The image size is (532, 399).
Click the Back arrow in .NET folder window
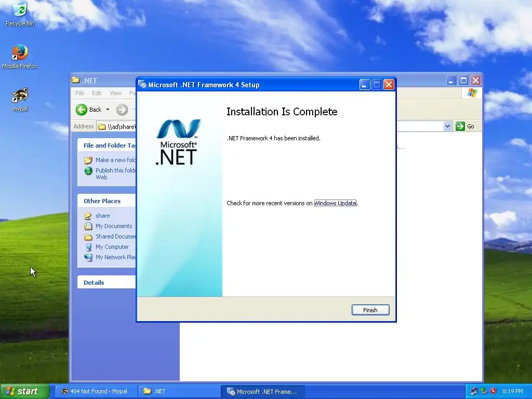(x=82, y=110)
